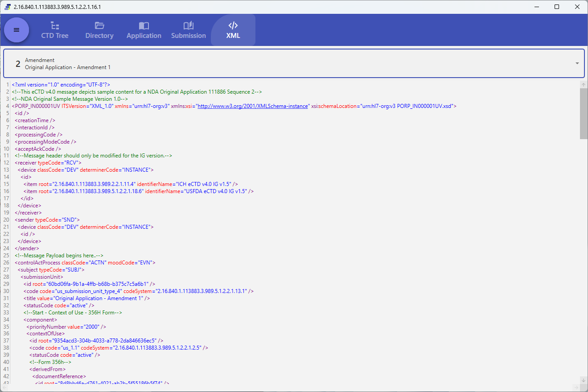The height and width of the screenshot is (392, 588).
Task: Click the 'NDA Original Sample Message Version 1.0' comment
Action: 70,99
